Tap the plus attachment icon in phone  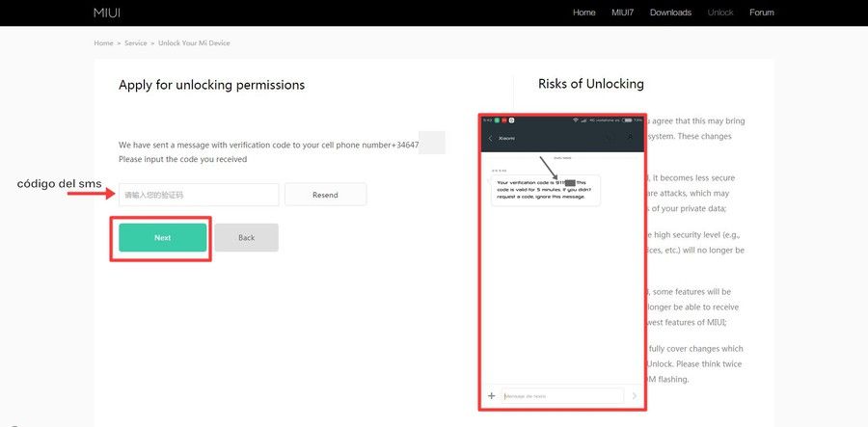click(491, 395)
